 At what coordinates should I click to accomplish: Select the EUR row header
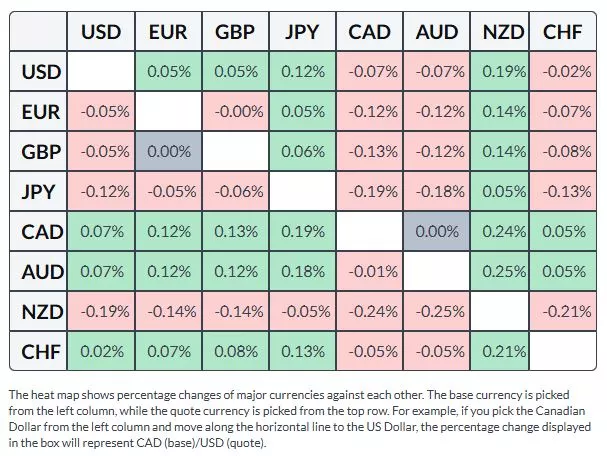tap(41, 111)
